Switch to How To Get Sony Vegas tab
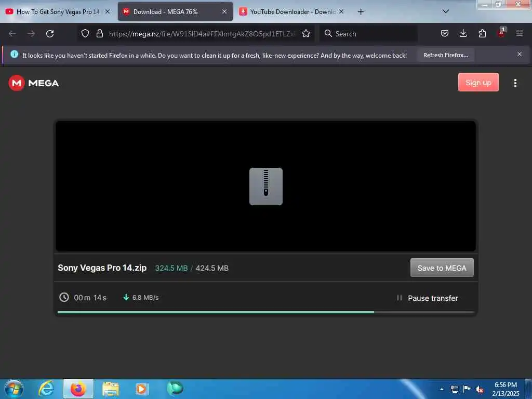532x399 pixels. [58, 12]
